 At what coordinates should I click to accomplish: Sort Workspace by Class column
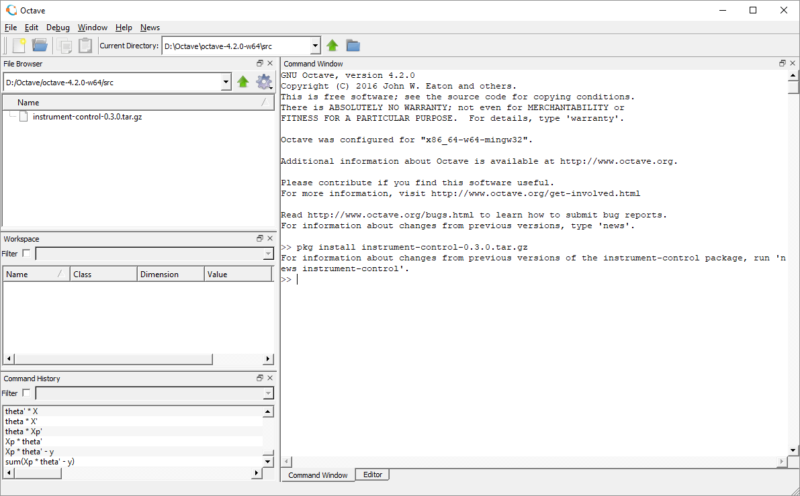point(104,274)
